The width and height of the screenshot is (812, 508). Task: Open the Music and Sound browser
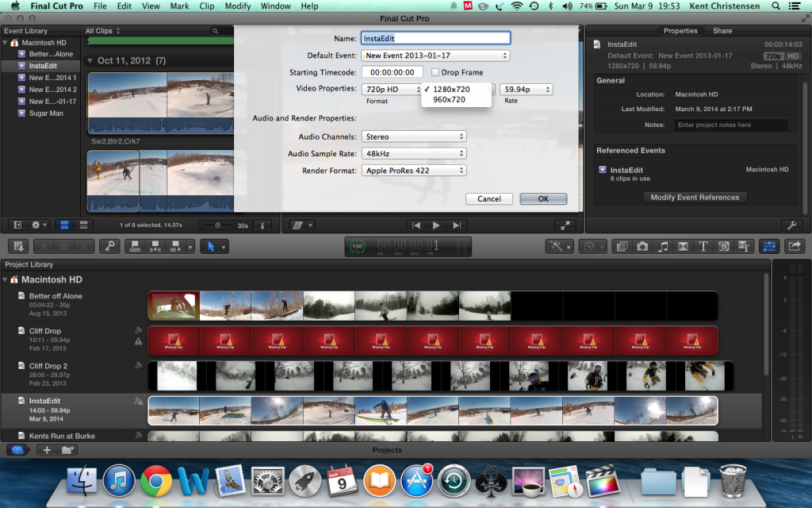(663, 247)
